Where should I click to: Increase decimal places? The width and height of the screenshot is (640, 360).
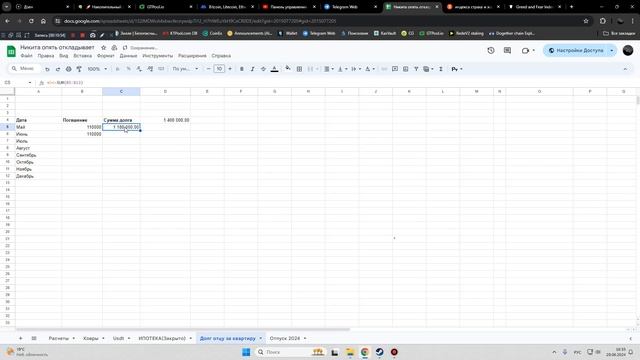coord(150,69)
